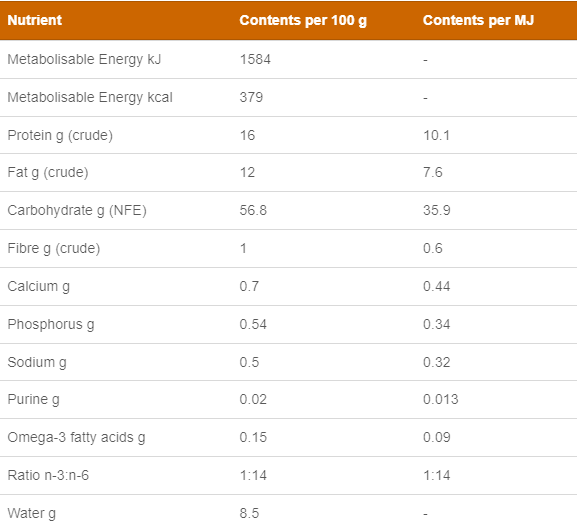Viewport: 577px width, 532px height.
Task: Click the Purine g row label
Action: tap(33, 400)
